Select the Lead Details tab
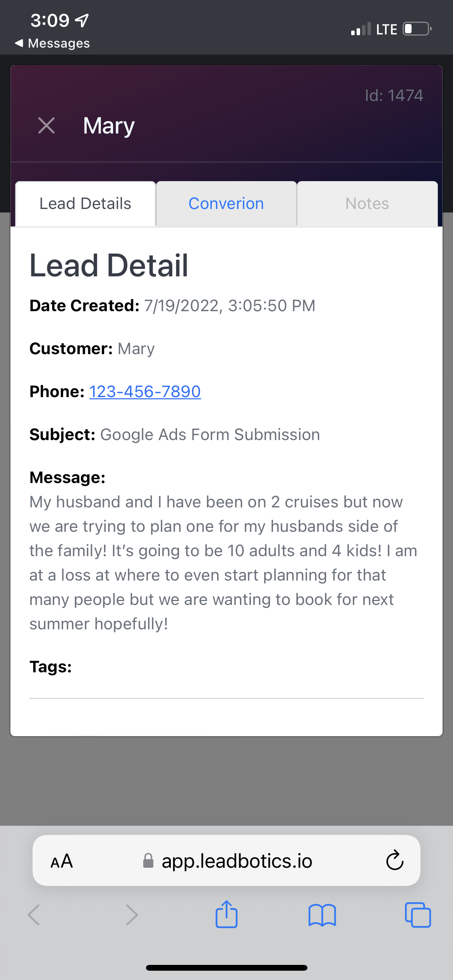453x980 pixels. [x=86, y=204]
